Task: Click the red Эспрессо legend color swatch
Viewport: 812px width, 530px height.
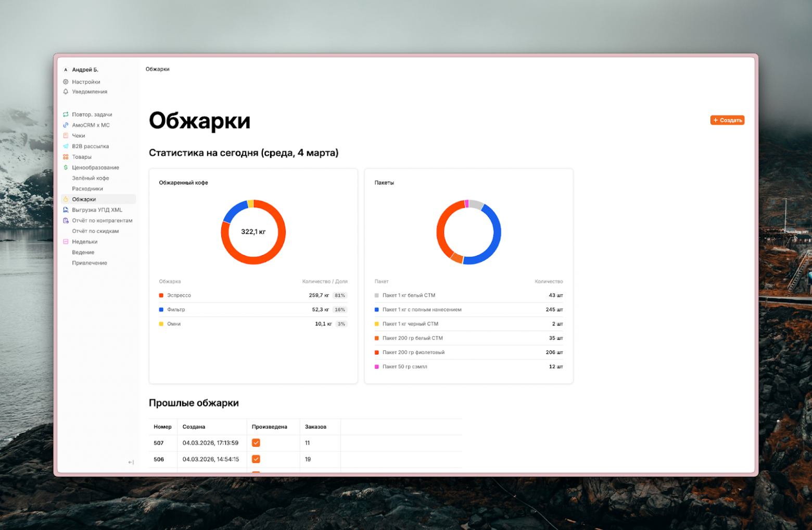Action: (x=161, y=296)
